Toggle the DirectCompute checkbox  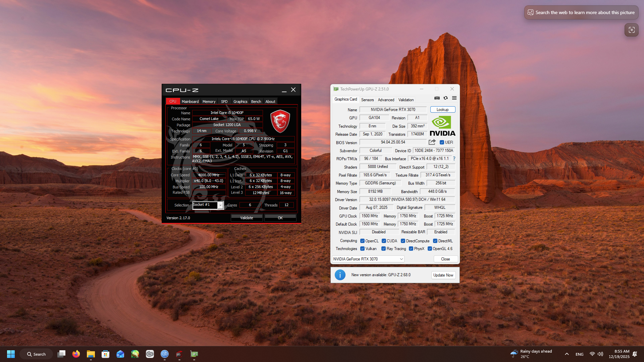click(403, 241)
